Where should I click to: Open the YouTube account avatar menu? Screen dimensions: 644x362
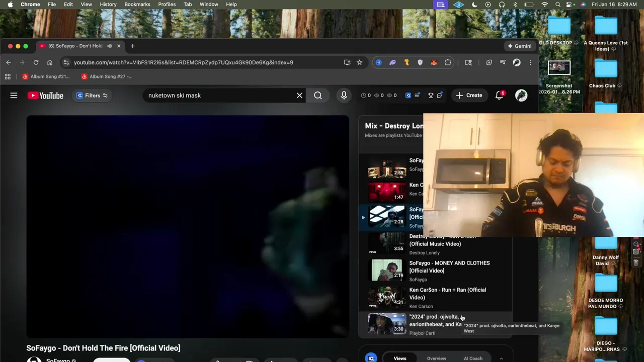pos(521,96)
